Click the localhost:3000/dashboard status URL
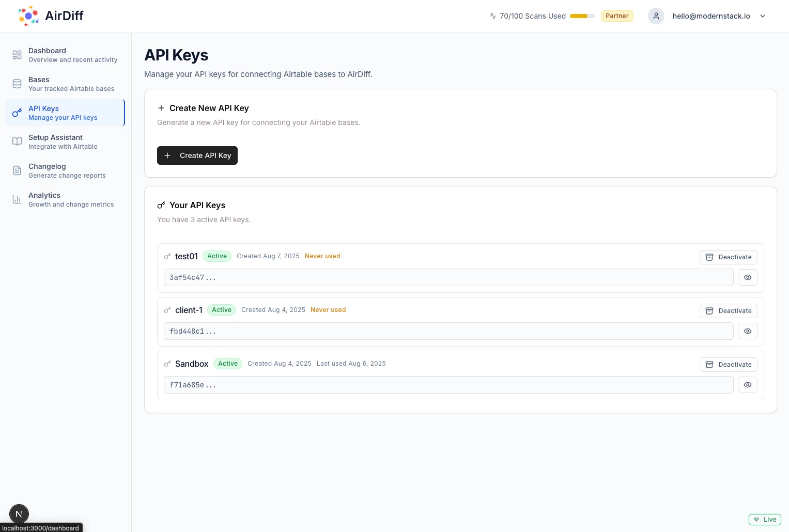This screenshot has width=789, height=532. [x=40, y=528]
